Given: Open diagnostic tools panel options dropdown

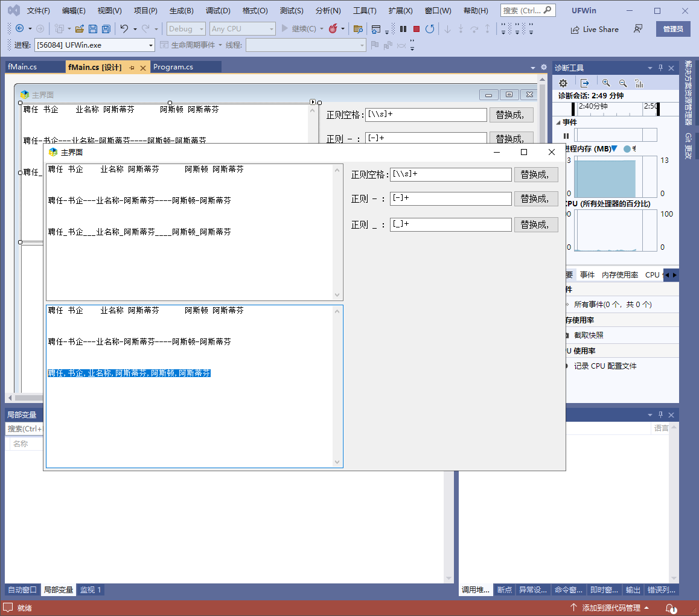Looking at the screenshot, I should (x=650, y=68).
